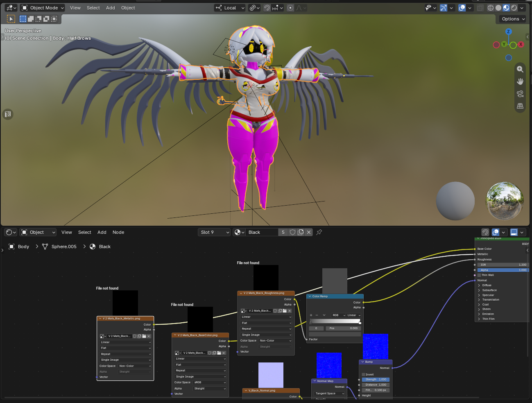This screenshot has height=403, width=532.
Task: Click the Body breadcrumb in the node editor
Action: pos(23,247)
